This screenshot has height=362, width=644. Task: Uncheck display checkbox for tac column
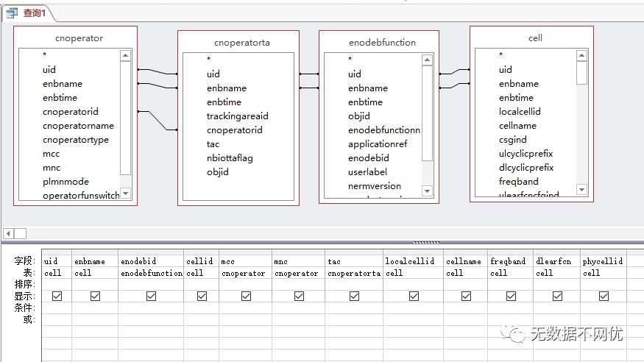pyautogui.click(x=354, y=296)
